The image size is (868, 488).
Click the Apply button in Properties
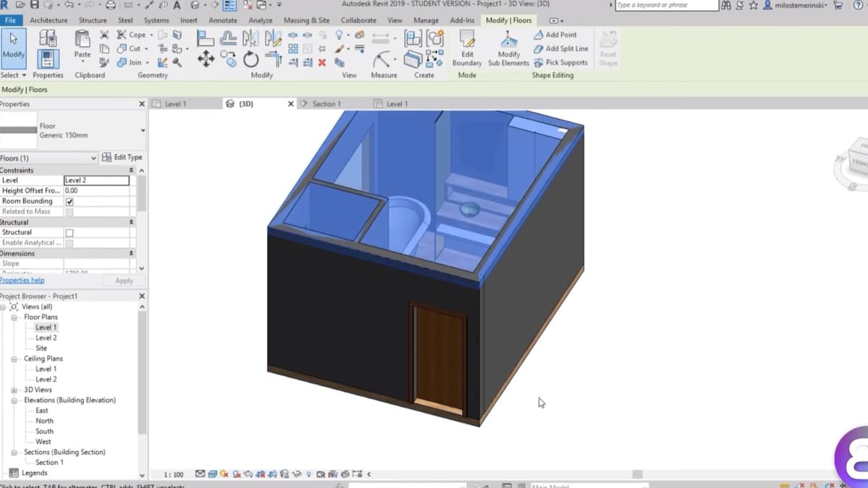[124, 281]
